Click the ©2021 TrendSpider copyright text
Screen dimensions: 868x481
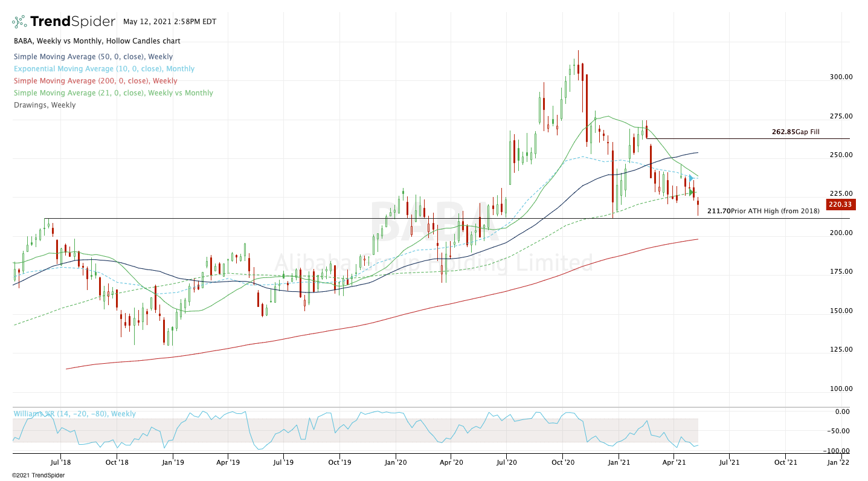[38, 475]
